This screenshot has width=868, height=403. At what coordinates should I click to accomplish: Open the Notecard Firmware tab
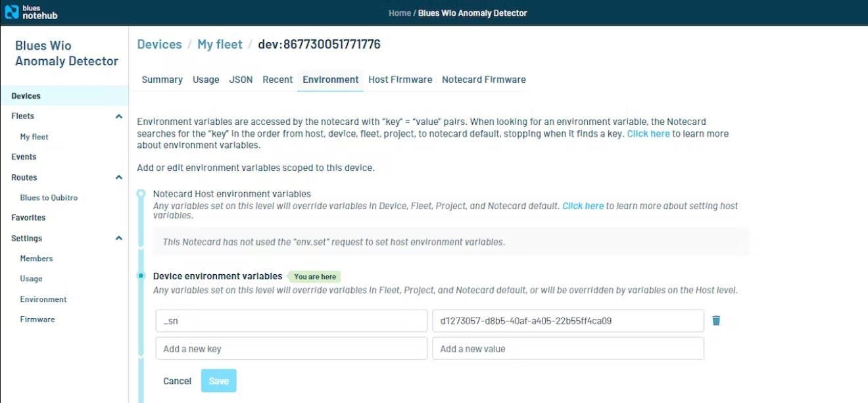(x=484, y=79)
